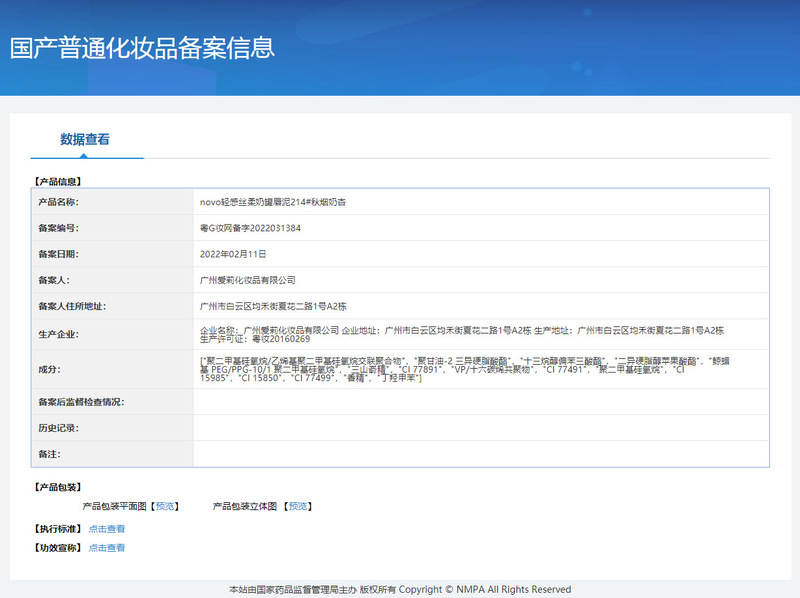The width and height of the screenshot is (800, 598).
Task: Click the 产品包装 section heading
Action: click(x=58, y=487)
